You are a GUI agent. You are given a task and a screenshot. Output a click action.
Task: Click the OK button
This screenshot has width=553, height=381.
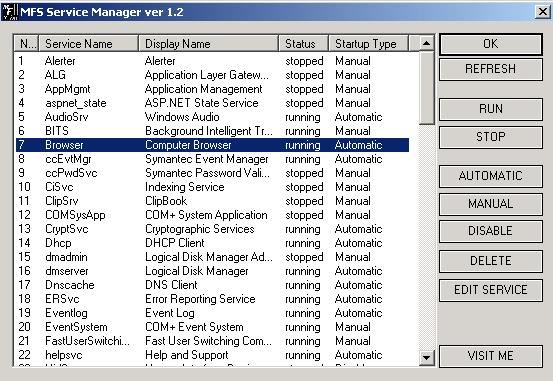[491, 44]
